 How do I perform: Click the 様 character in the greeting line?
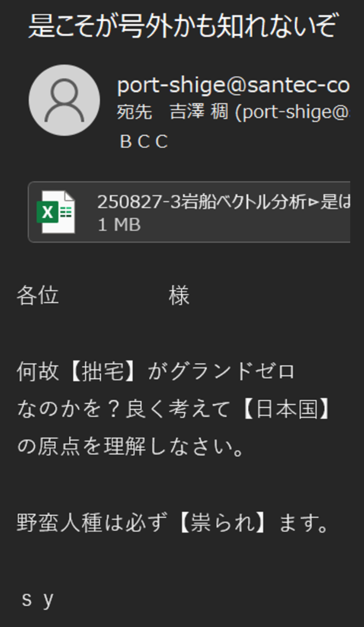pos(179,296)
